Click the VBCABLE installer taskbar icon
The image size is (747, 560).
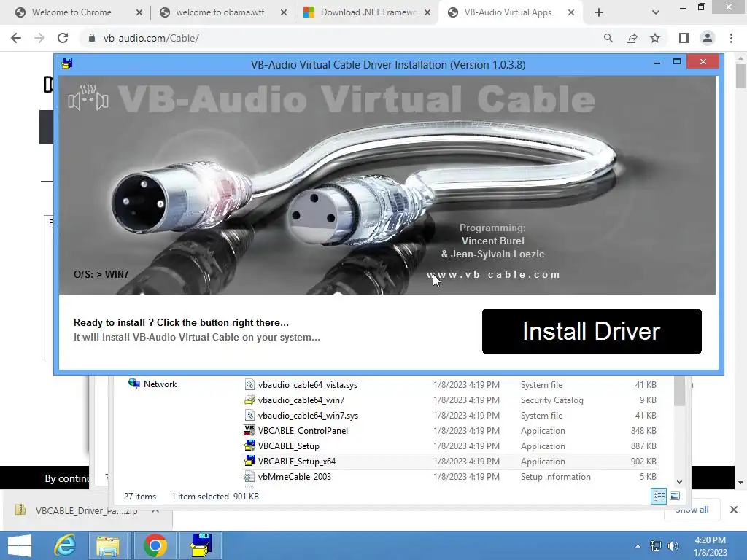click(x=201, y=545)
